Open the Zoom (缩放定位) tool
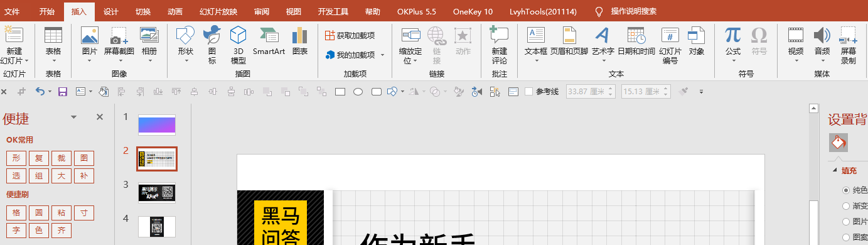Image resolution: width=868 pixels, height=245 pixels. (x=410, y=45)
